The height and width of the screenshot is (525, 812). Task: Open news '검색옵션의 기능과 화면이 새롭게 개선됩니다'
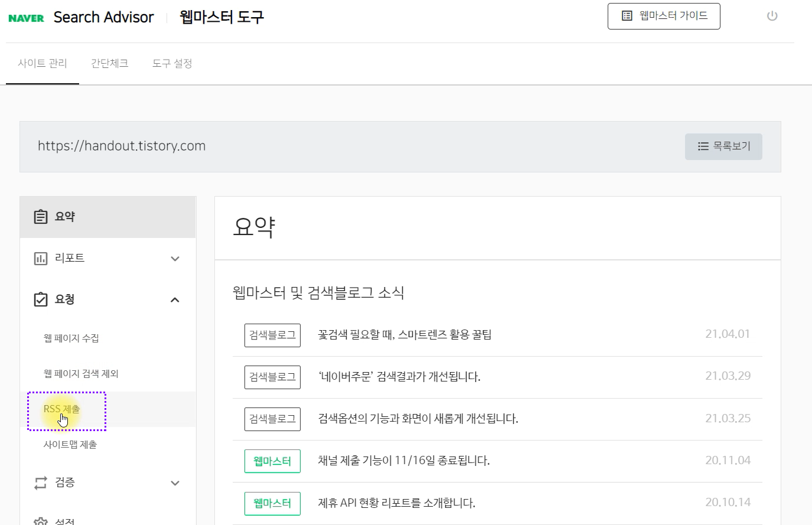(418, 419)
